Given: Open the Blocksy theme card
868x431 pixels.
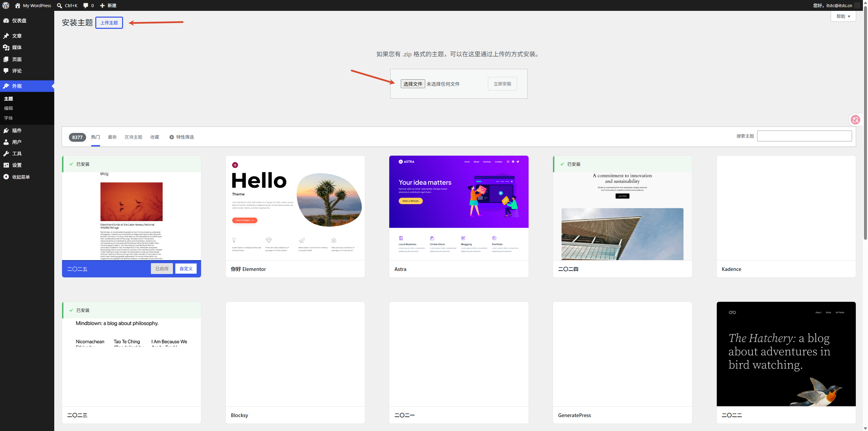Looking at the screenshot, I should click(295, 363).
